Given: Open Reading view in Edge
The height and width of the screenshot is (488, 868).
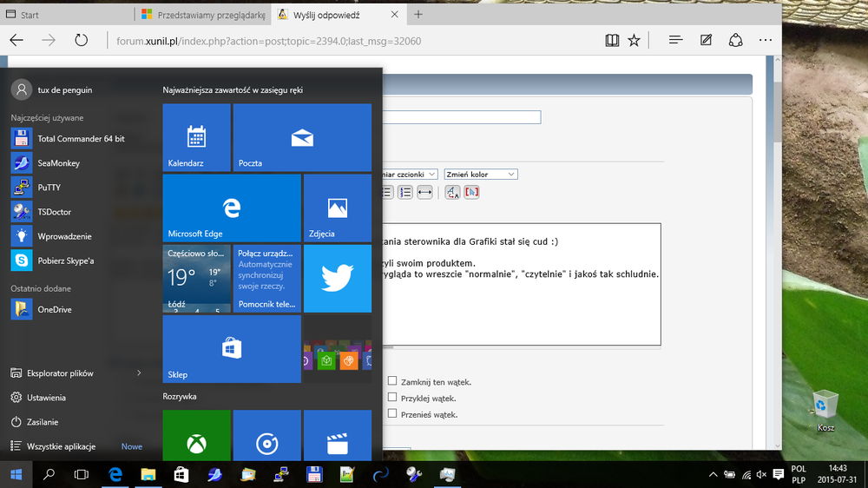Looking at the screenshot, I should (612, 41).
